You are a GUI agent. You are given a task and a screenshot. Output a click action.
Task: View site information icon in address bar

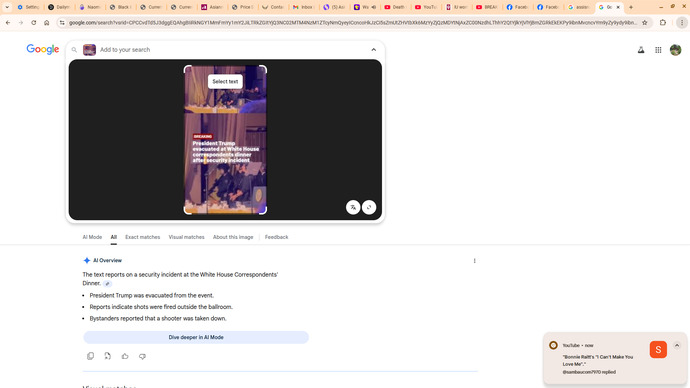pos(62,22)
